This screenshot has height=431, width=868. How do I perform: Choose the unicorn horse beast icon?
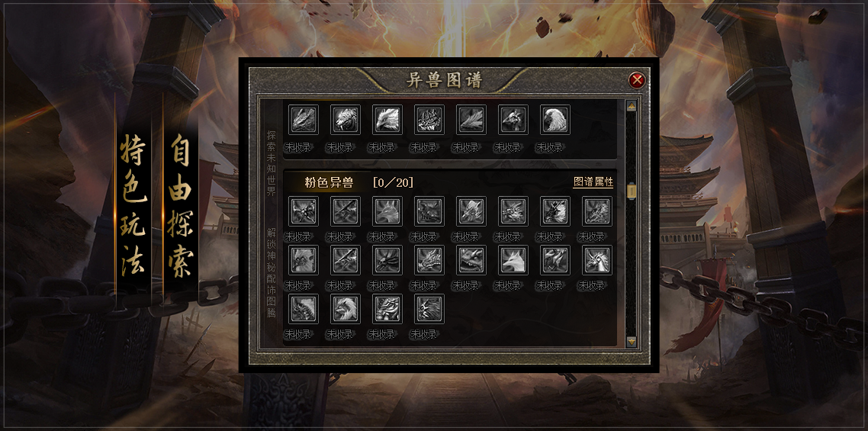[x=597, y=260]
